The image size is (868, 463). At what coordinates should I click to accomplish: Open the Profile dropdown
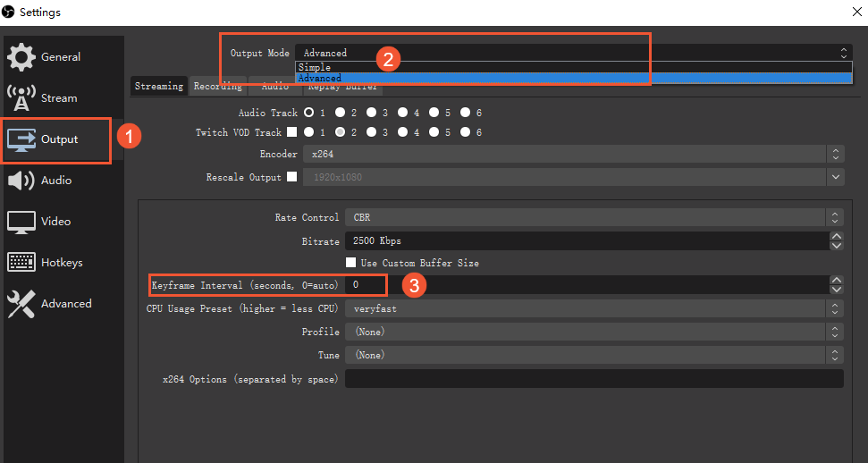[594, 332]
